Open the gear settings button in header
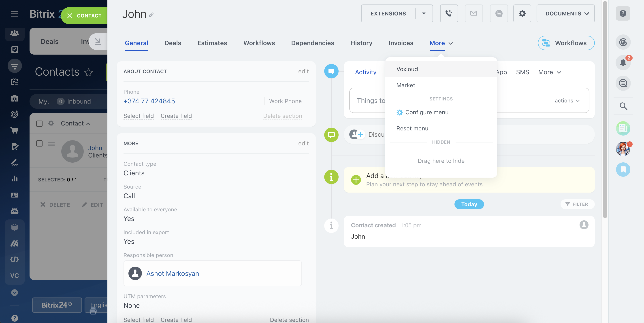644x323 pixels. click(522, 13)
